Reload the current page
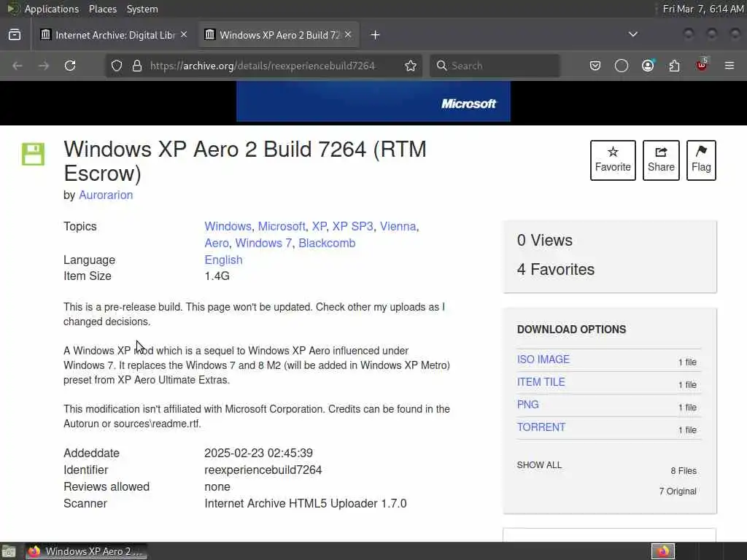 70,66
